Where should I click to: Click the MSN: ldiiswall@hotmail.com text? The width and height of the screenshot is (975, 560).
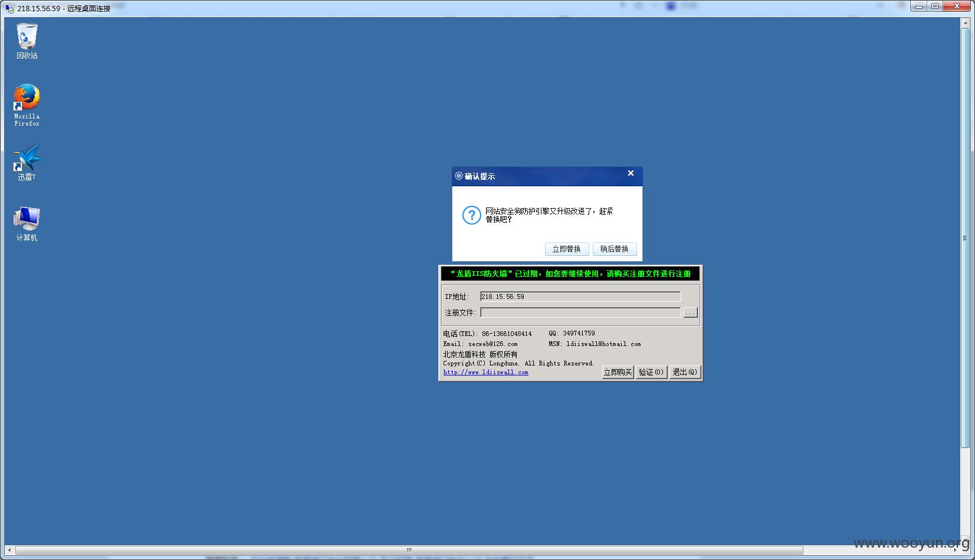point(595,344)
